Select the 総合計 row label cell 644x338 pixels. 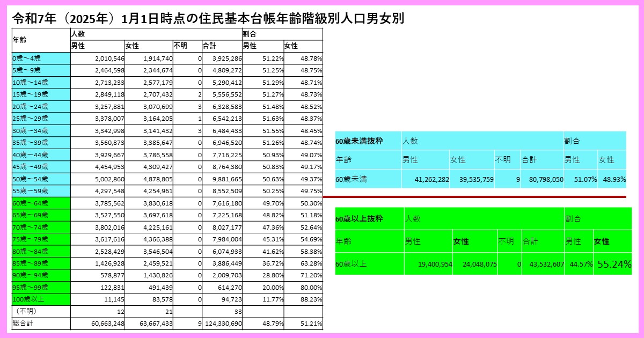(x=41, y=324)
